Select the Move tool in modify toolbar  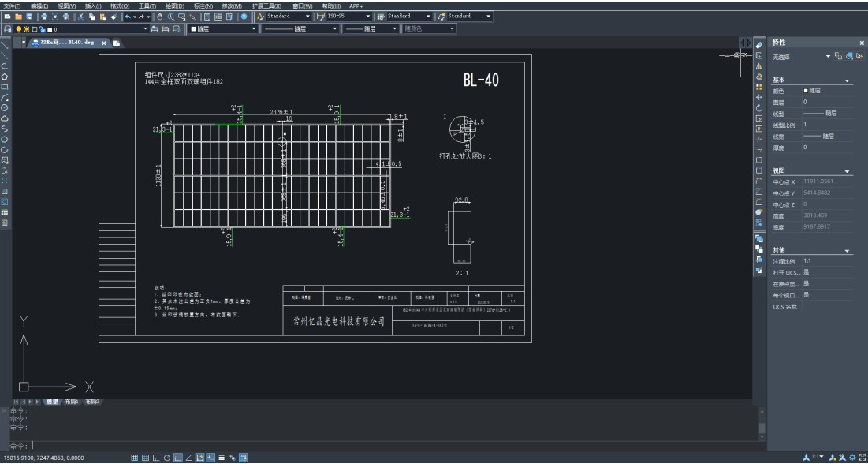[x=759, y=97]
